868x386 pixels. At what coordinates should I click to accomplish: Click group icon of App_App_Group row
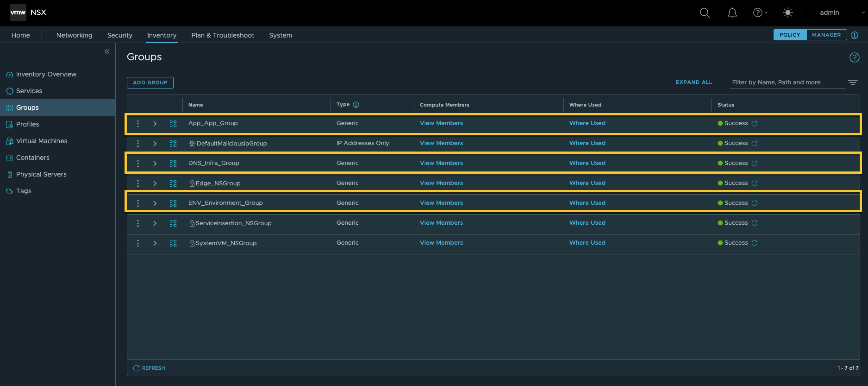tap(173, 124)
